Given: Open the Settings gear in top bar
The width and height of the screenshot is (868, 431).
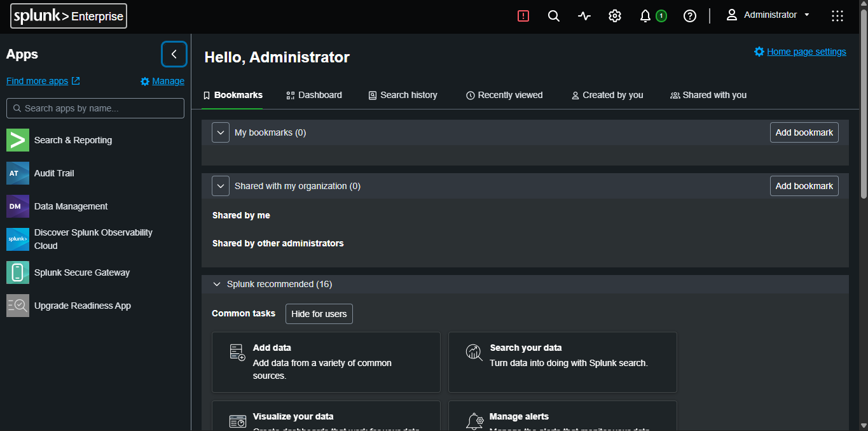Looking at the screenshot, I should pos(615,16).
